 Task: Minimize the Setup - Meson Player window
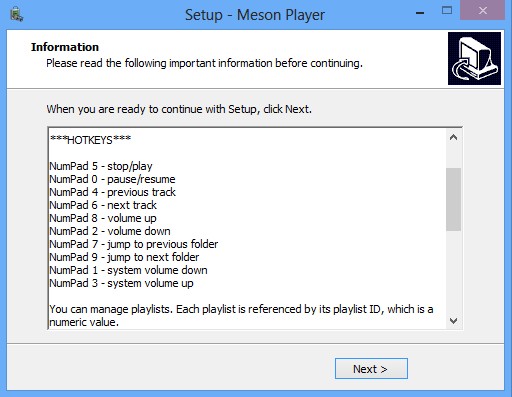420,13
